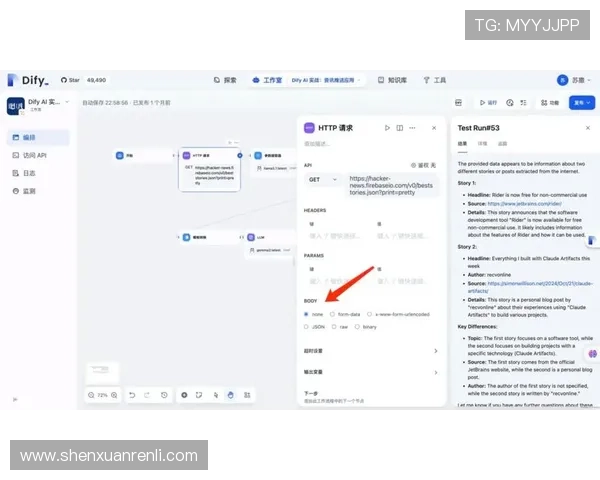The width and height of the screenshot is (600, 480).
Task: Select the template transform node in the lower row
Action: click(210, 237)
